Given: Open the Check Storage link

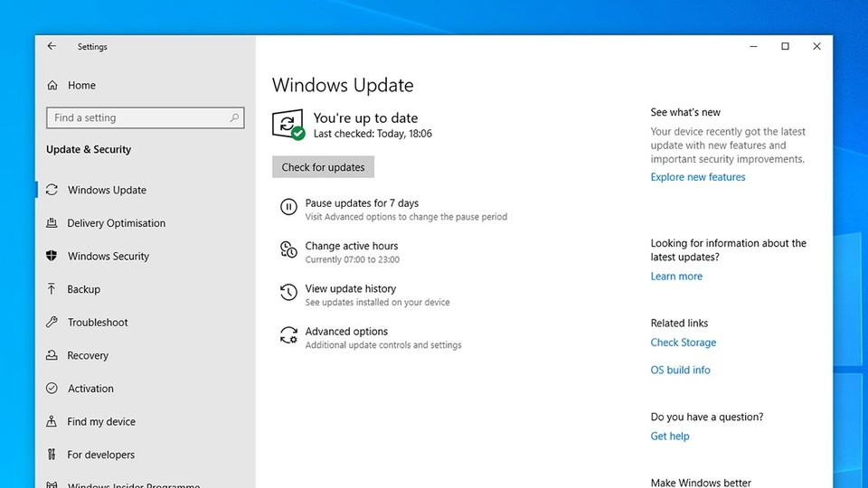Looking at the screenshot, I should click(x=684, y=343).
